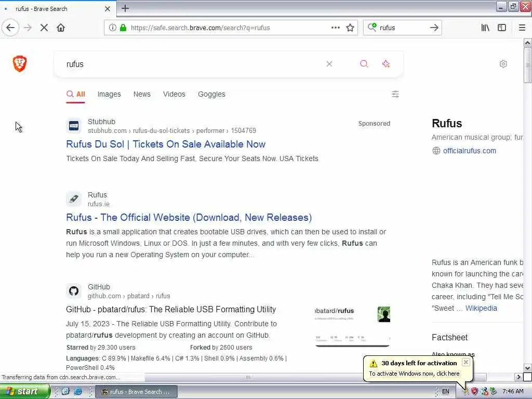Open search filters slider icon
The height and width of the screenshot is (399, 532).
395,94
